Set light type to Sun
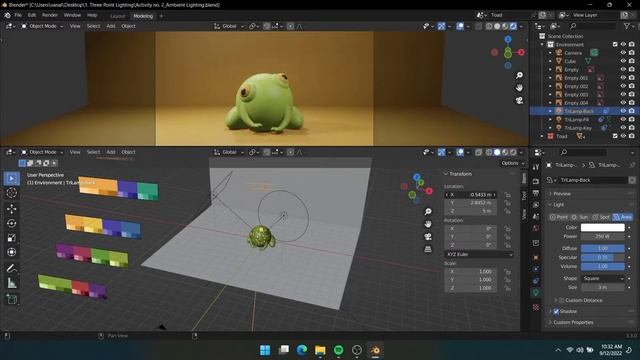The width and height of the screenshot is (640, 360). tap(580, 217)
